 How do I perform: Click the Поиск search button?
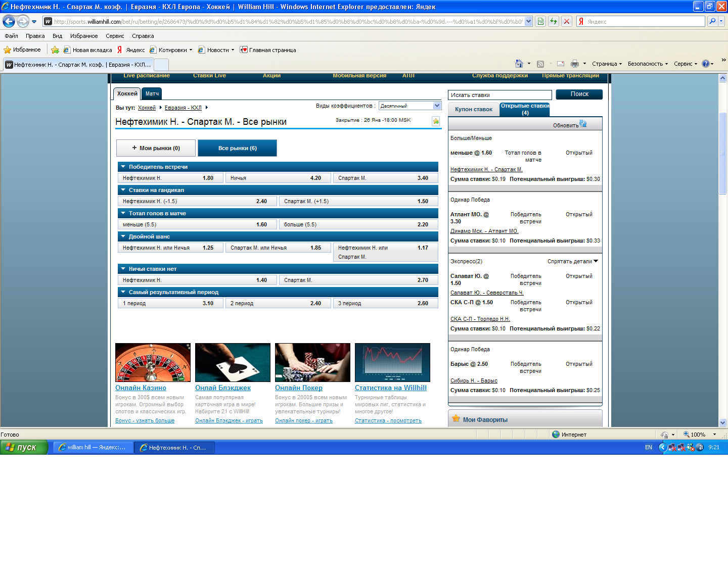coord(579,94)
